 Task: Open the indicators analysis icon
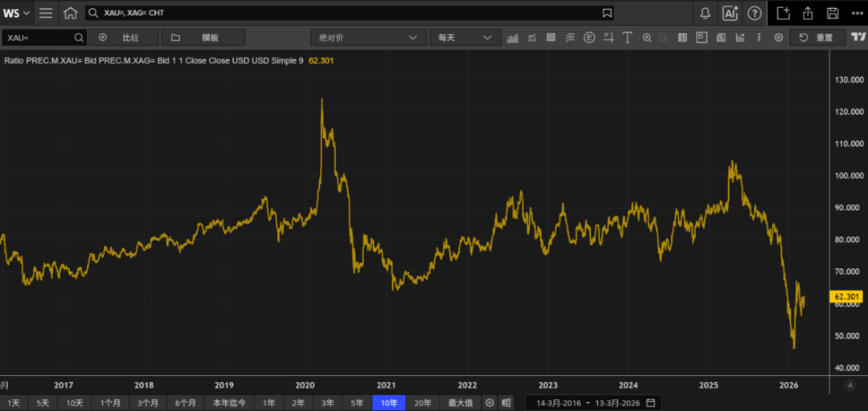pyautogui.click(x=532, y=38)
